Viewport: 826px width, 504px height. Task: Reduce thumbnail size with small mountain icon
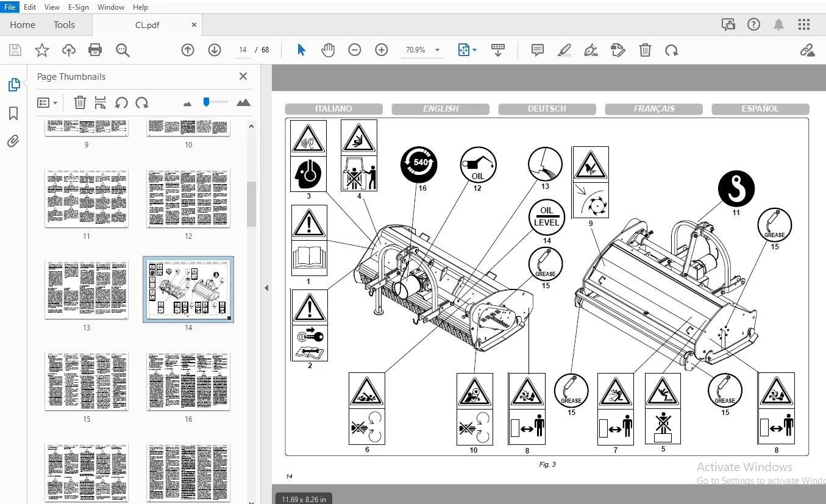coord(188,104)
